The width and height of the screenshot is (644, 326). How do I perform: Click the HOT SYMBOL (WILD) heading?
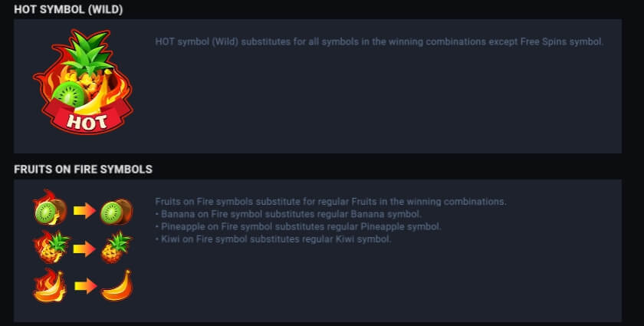68,9
